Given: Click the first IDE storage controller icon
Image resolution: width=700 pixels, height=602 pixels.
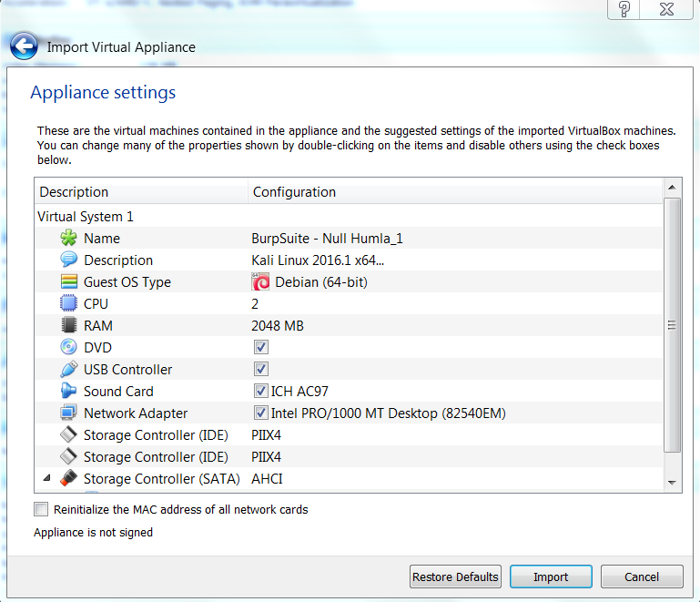Looking at the screenshot, I should 68,434.
